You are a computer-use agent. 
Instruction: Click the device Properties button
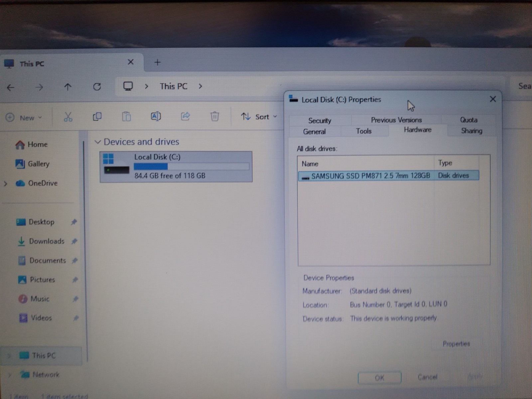point(456,344)
